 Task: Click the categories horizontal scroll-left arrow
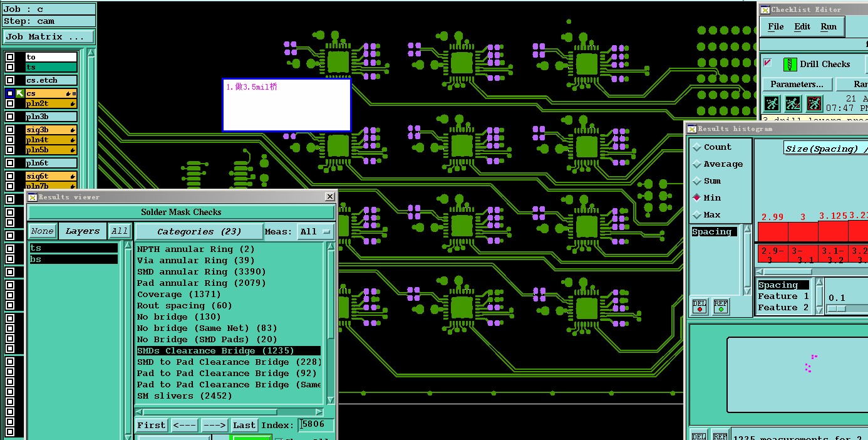[x=140, y=412]
